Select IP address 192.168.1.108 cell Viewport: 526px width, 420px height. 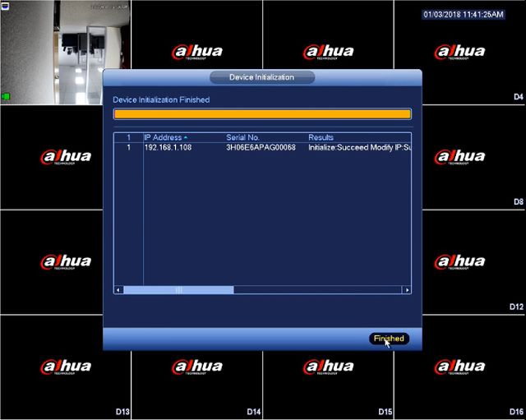(x=168, y=148)
